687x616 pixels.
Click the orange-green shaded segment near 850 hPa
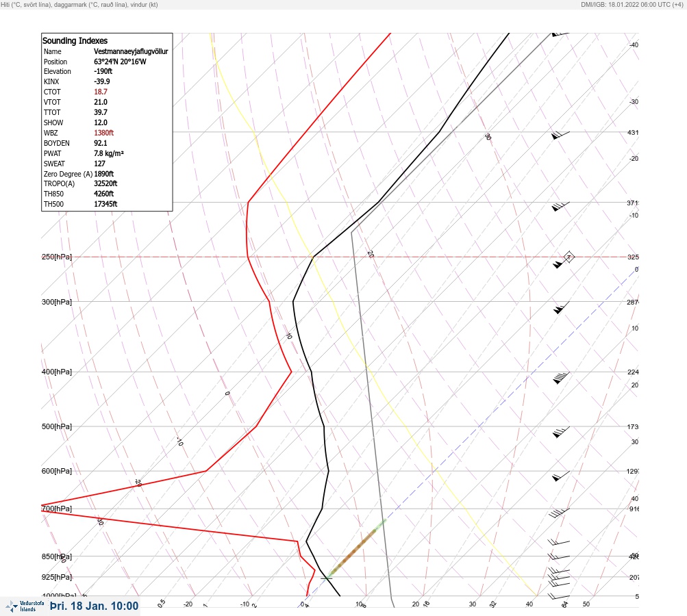pos(355,548)
